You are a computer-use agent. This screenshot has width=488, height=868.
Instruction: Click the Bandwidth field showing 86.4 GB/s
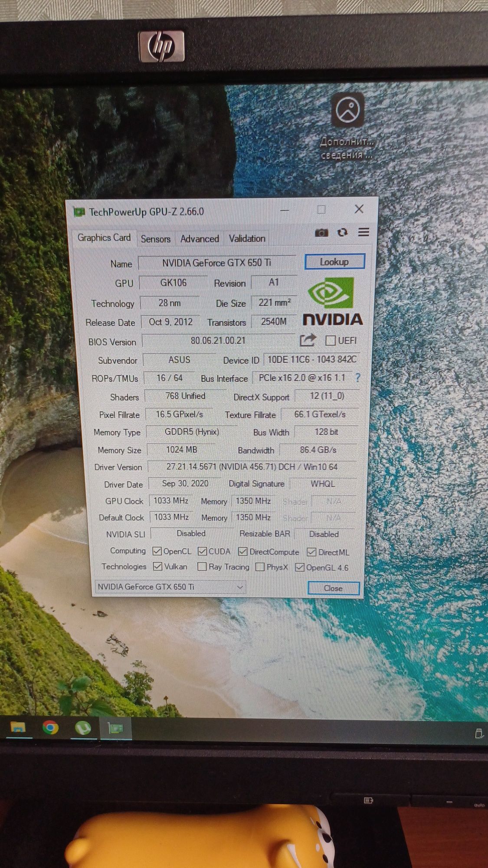[x=318, y=450]
